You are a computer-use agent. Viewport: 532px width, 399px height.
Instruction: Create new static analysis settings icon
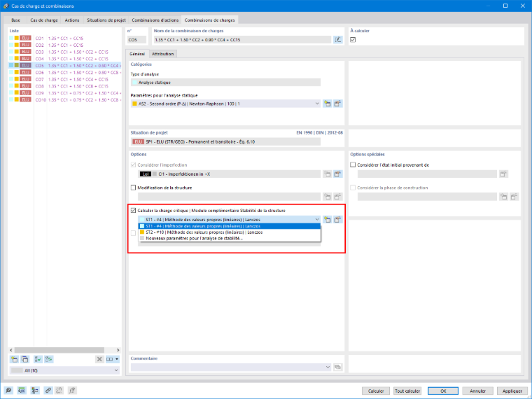[327, 104]
